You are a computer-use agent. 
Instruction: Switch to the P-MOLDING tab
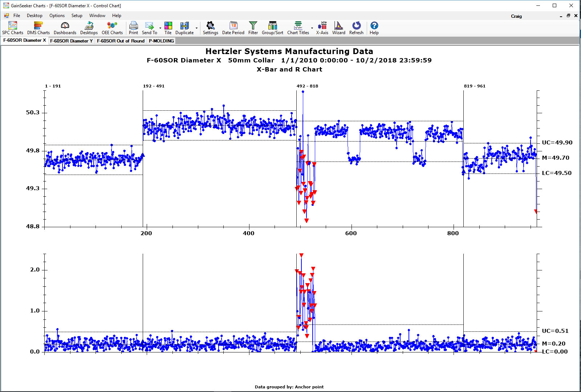[161, 41]
